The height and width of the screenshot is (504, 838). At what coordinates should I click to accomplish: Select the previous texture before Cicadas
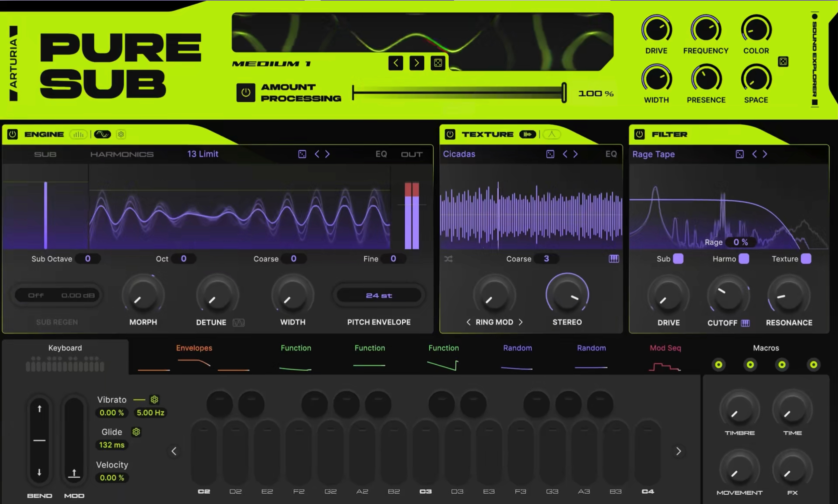coord(565,154)
